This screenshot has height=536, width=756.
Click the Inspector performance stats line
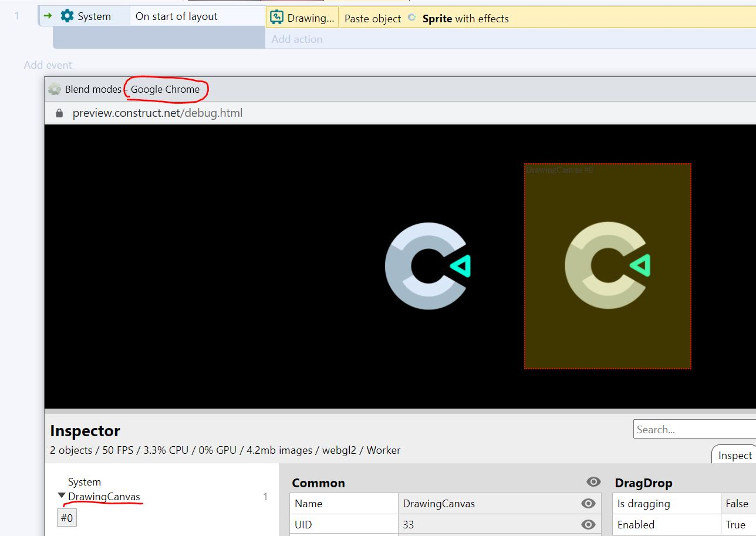point(225,450)
